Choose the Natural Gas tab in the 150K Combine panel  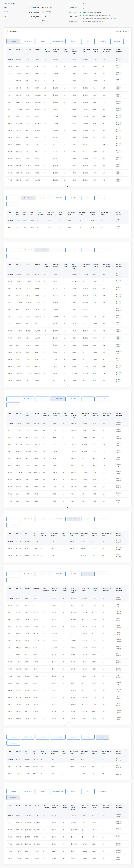[x=117, y=41]
